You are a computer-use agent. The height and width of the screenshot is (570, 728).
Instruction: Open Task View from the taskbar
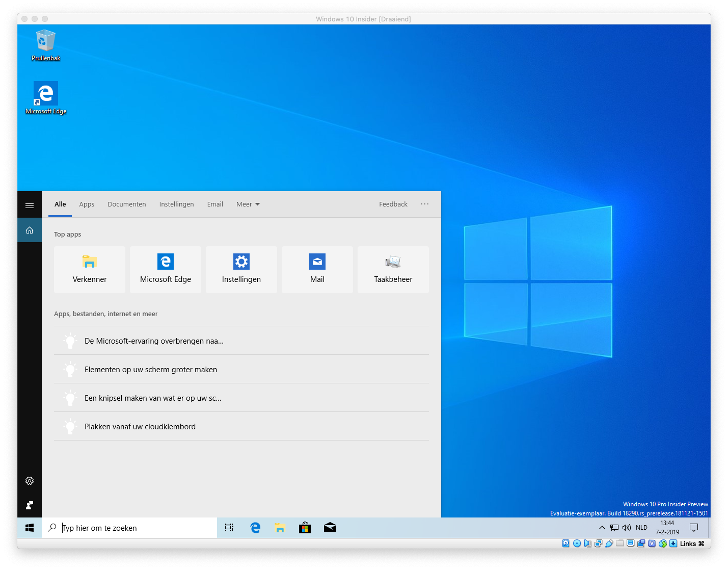229,528
